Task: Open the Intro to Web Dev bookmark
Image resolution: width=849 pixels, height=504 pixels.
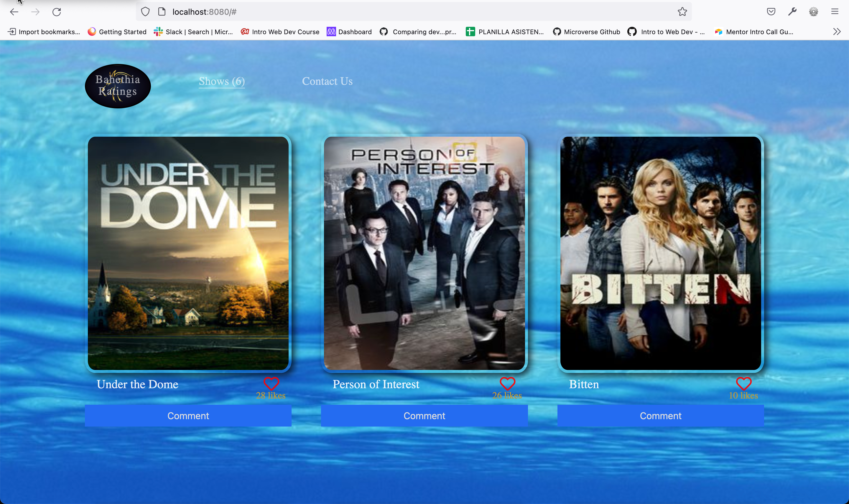Action: tap(666, 32)
